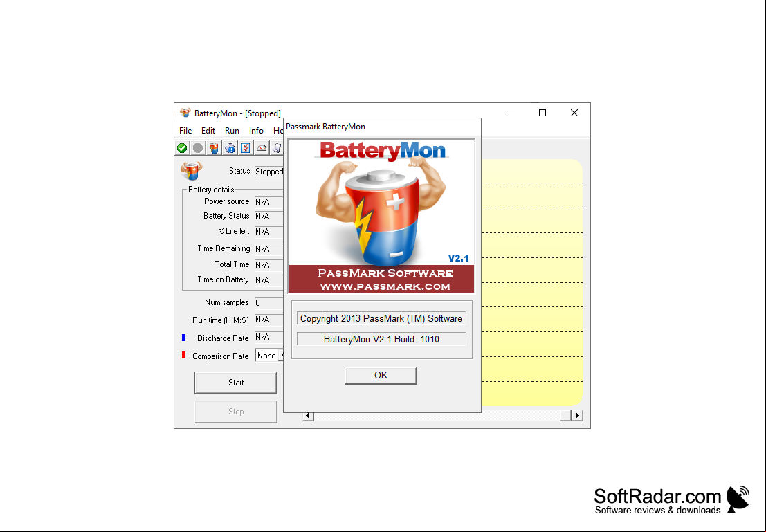The height and width of the screenshot is (532, 766).
Task: Click the Copyright 2013 PassMark text
Action: [381, 318]
